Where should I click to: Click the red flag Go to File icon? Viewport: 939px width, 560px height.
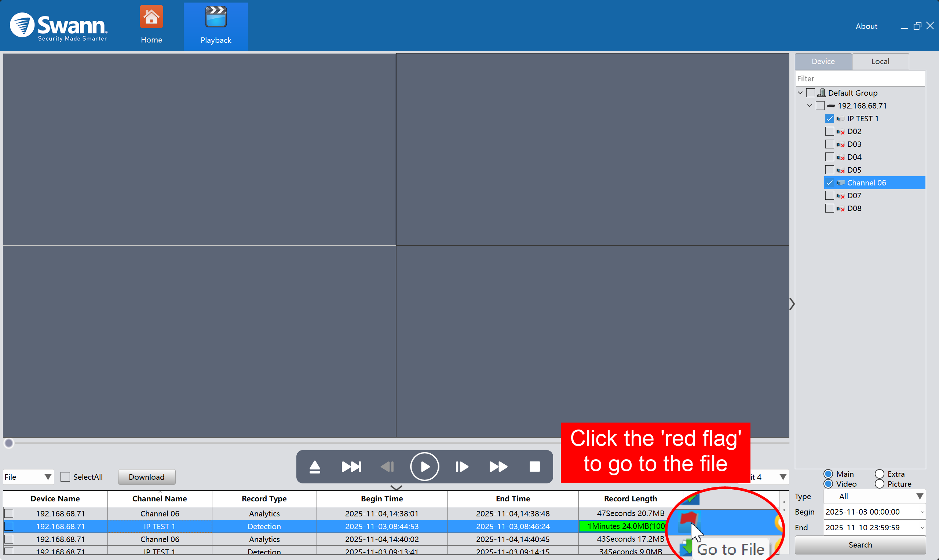pos(688,520)
